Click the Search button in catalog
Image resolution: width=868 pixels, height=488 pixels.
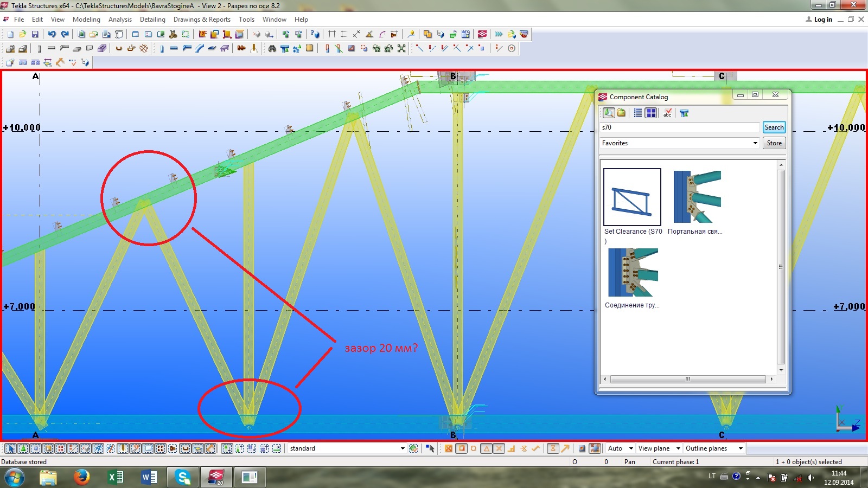click(774, 127)
